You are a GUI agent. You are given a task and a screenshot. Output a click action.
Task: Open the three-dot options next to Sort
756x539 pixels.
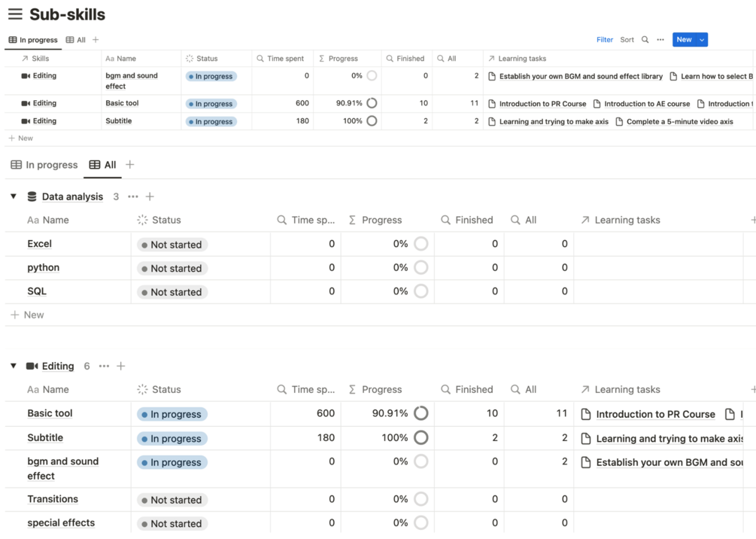660,40
